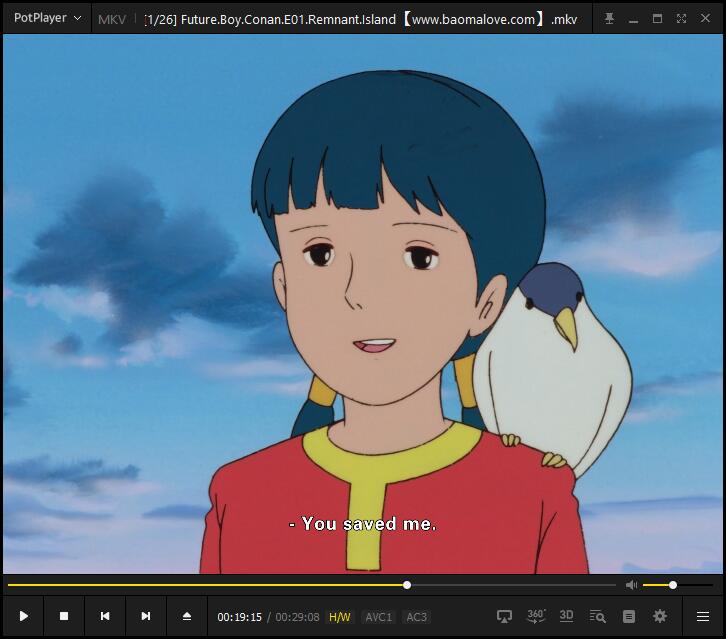Viewport: 726px width, 639px height.
Task: Go to the previous file
Action: point(105,616)
